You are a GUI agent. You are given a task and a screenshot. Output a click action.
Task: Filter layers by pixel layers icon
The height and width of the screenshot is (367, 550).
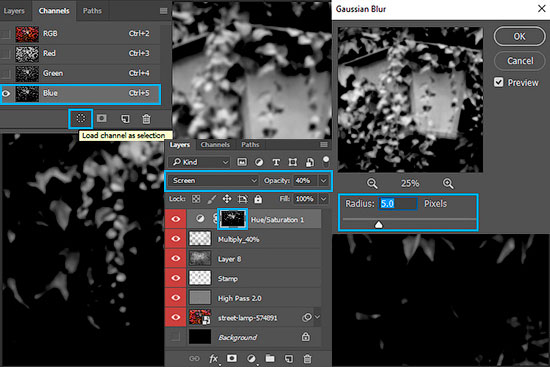pos(242,162)
